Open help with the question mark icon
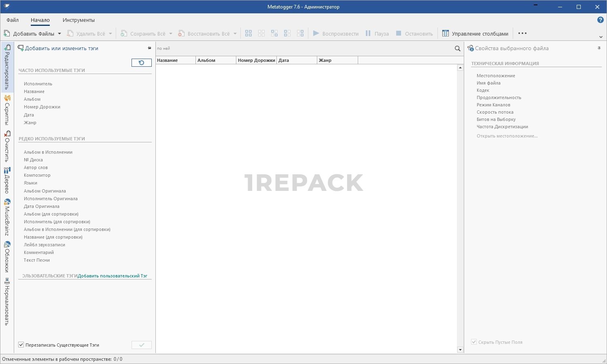Viewport: 607px width, 364px height. point(600,20)
